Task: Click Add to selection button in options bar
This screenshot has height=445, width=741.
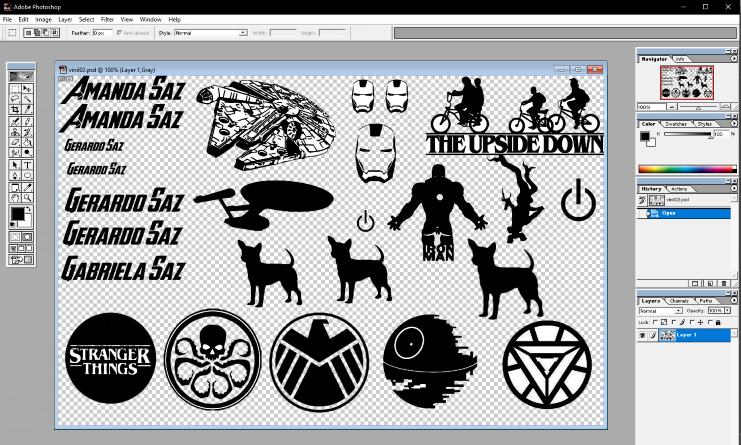Action: click(x=37, y=33)
